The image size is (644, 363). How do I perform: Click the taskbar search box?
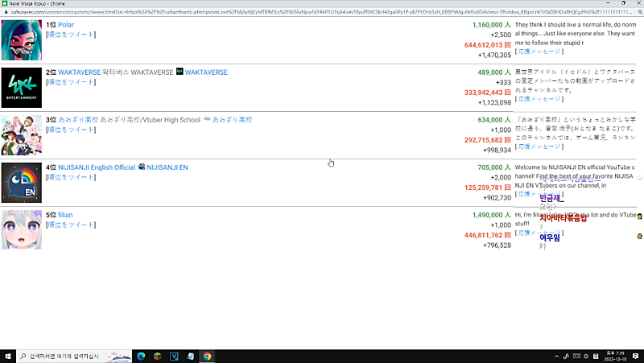pos(74,356)
